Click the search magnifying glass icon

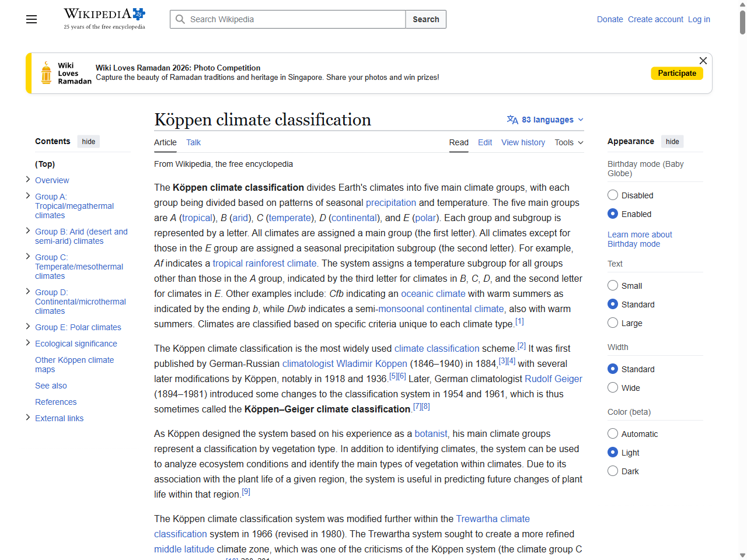(x=180, y=19)
